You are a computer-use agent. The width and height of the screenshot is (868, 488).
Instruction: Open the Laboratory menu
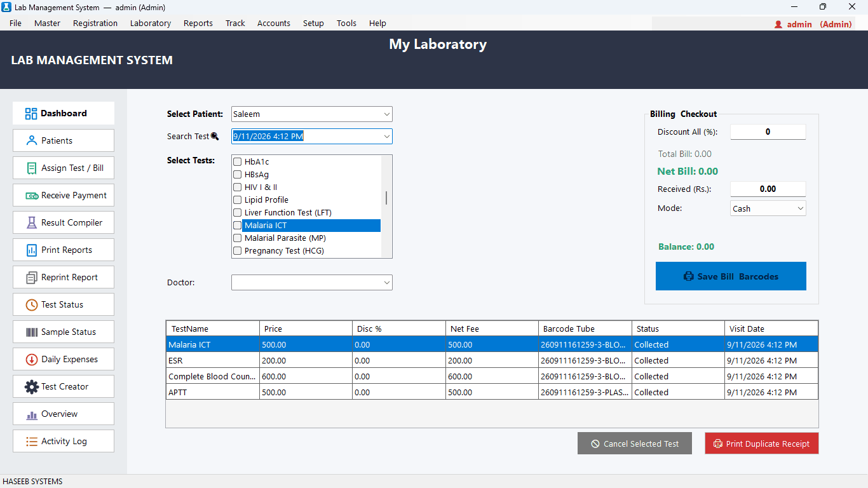(x=151, y=24)
